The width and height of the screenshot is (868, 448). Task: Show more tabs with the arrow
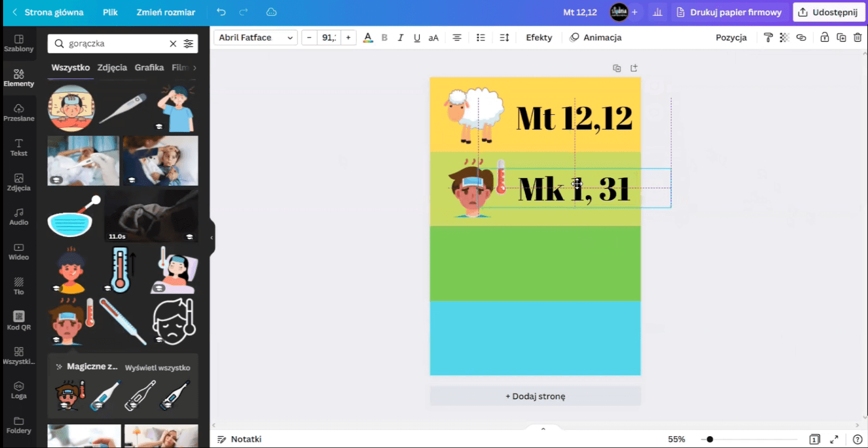pyautogui.click(x=195, y=68)
